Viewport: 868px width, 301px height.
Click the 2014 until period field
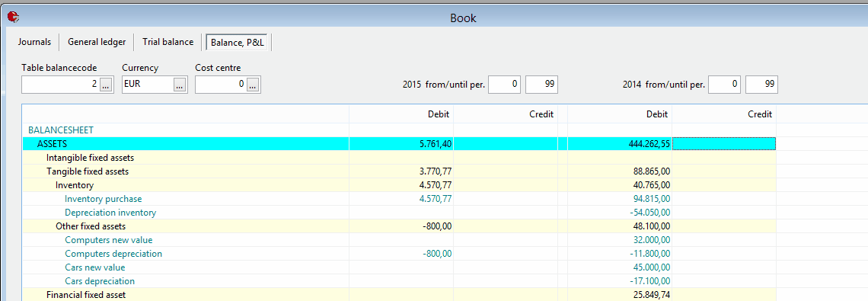click(x=761, y=85)
